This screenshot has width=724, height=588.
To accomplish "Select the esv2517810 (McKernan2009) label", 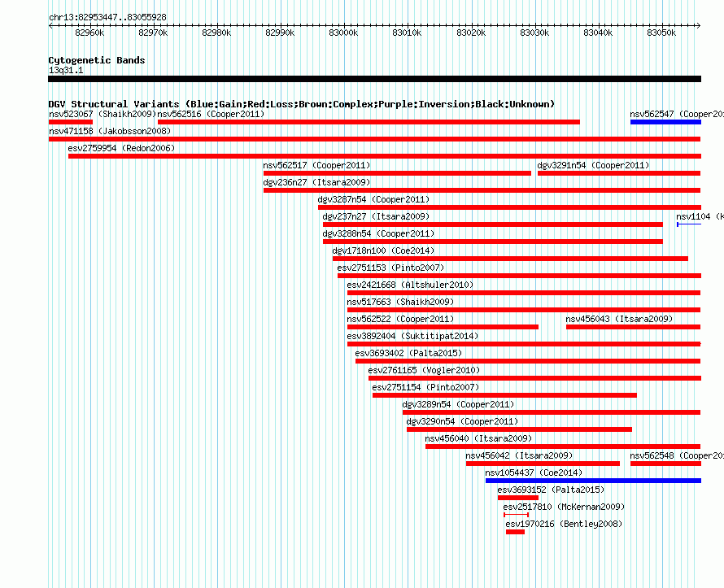I will point(564,507).
